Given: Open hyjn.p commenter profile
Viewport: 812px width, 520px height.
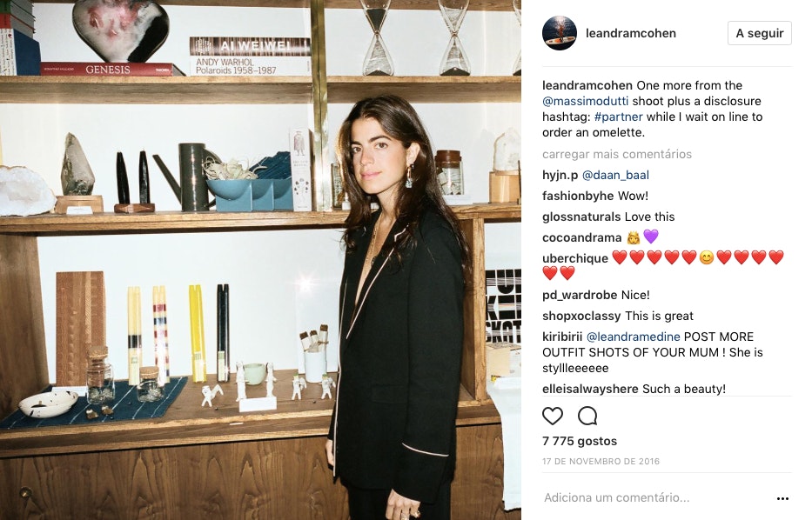Looking at the screenshot, I should (560, 176).
